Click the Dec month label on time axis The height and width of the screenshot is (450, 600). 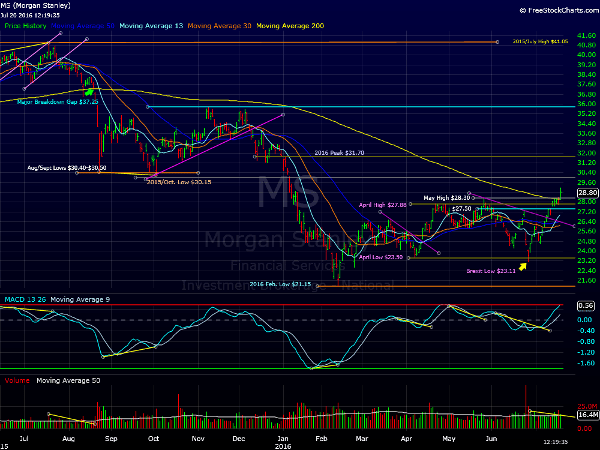(x=239, y=439)
